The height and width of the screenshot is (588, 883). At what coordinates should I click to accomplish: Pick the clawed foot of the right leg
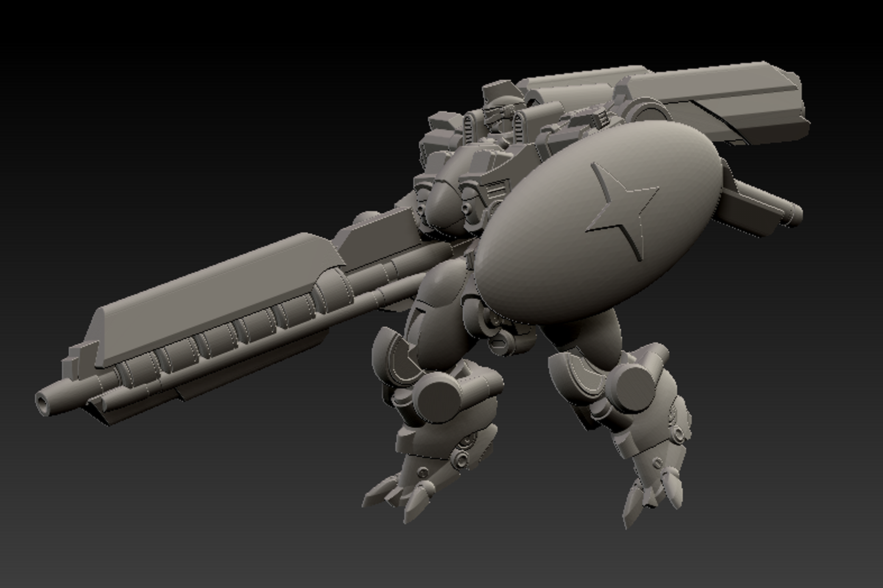[x=653, y=499]
